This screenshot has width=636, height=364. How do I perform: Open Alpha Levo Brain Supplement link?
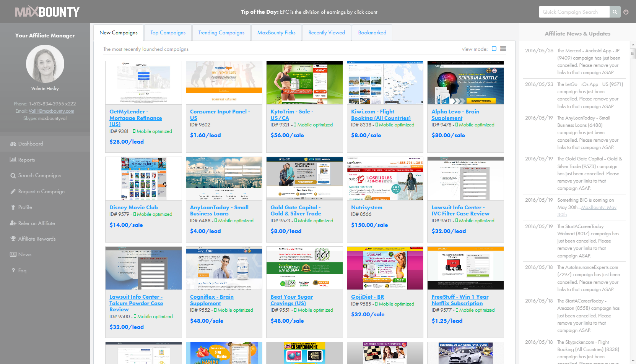pos(455,115)
